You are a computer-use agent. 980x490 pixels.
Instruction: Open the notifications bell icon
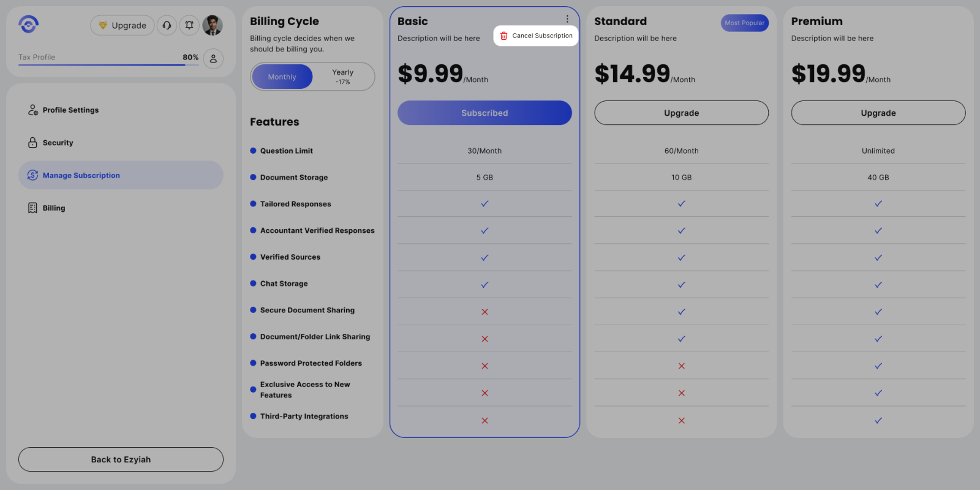[x=189, y=25]
